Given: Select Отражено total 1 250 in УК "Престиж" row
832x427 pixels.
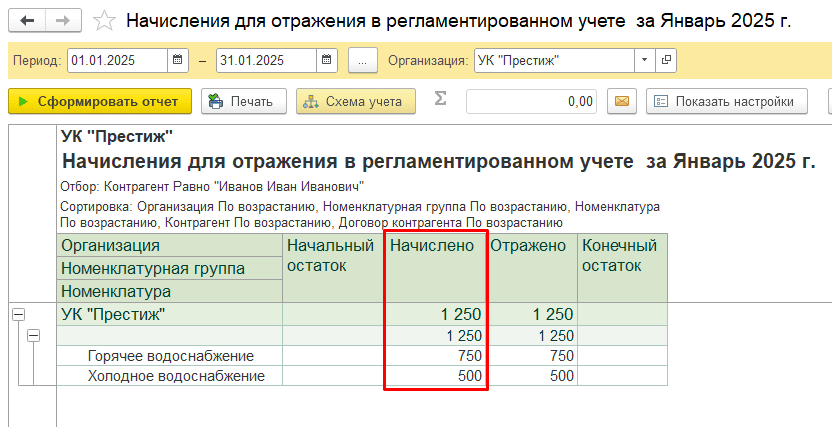Looking at the screenshot, I should 532,314.
